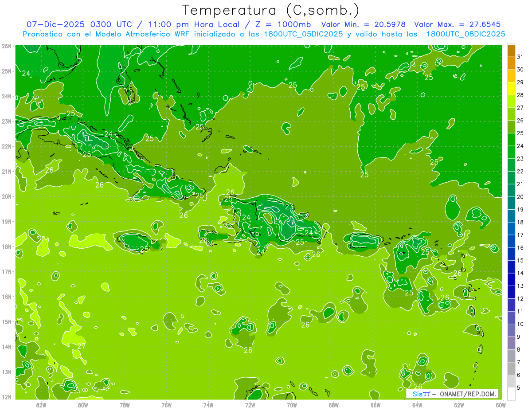Click the latitude axis label 25N
532x411 pixels.
[x=7, y=71]
